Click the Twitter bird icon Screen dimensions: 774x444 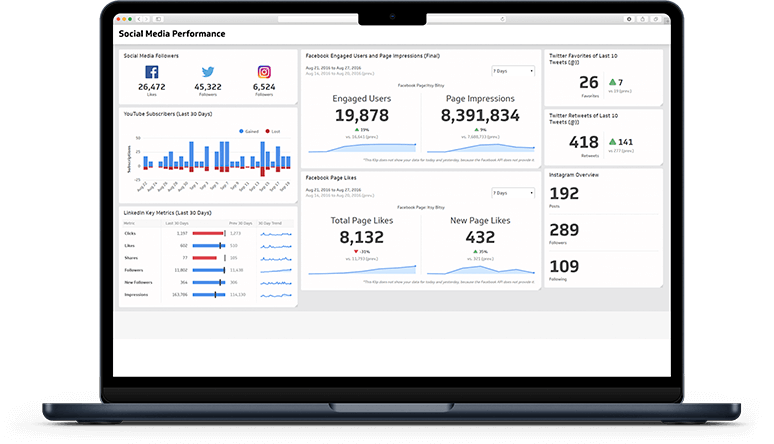(208, 73)
